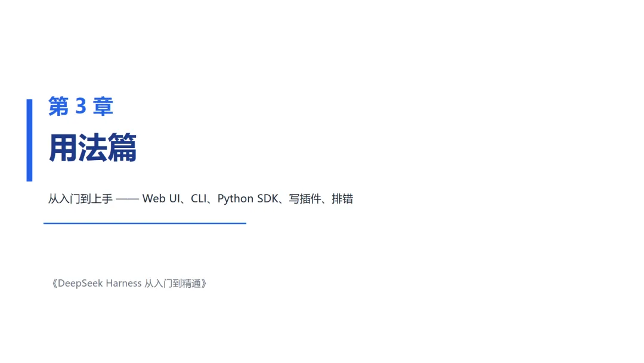Click the horizontal blue divider line

[145, 223]
